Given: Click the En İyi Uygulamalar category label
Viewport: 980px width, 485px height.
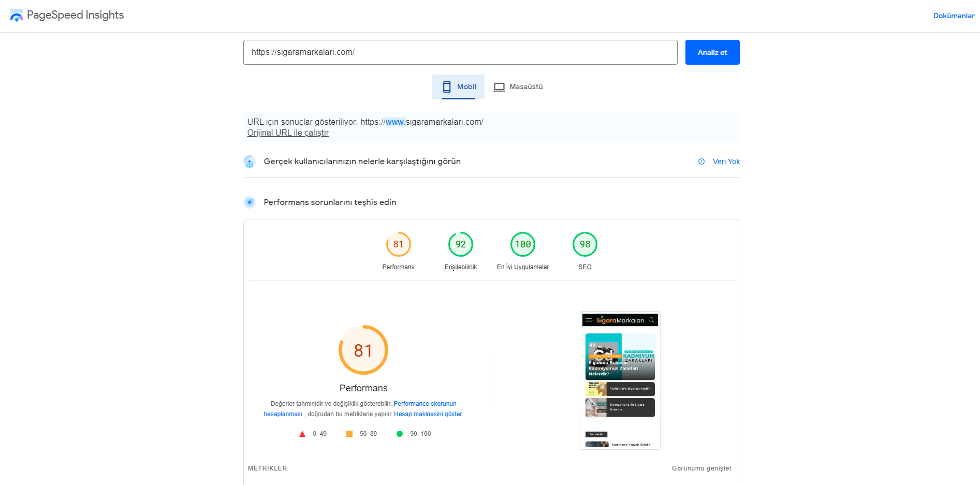Looking at the screenshot, I should (523, 267).
